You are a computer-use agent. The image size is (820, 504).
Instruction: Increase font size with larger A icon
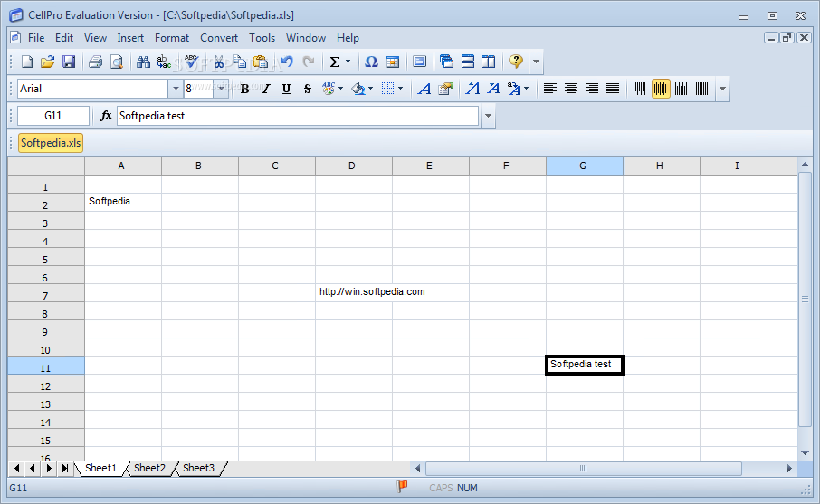(472, 89)
